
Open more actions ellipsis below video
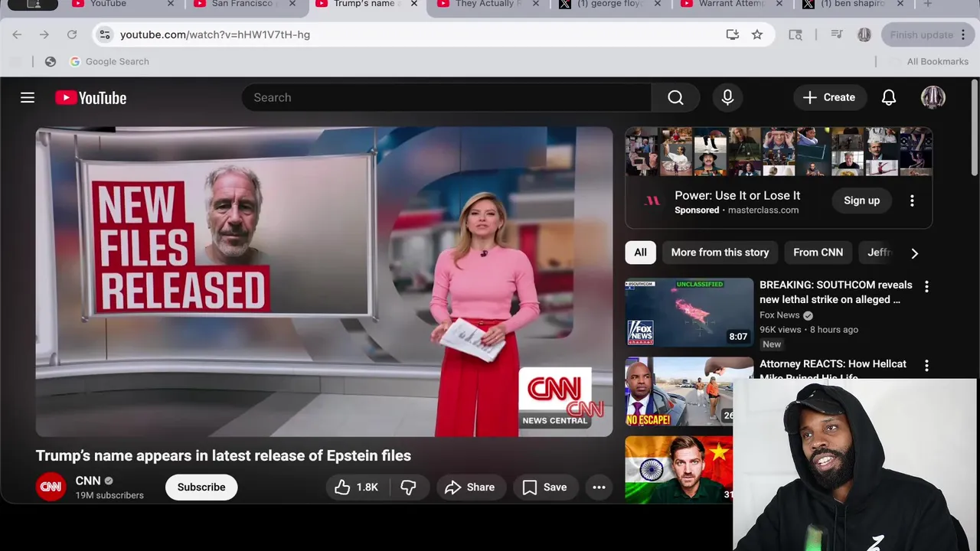tap(599, 487)
